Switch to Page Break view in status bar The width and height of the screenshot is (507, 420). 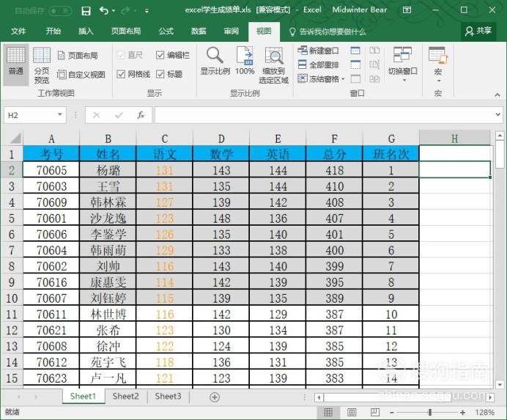coord(375,412)
